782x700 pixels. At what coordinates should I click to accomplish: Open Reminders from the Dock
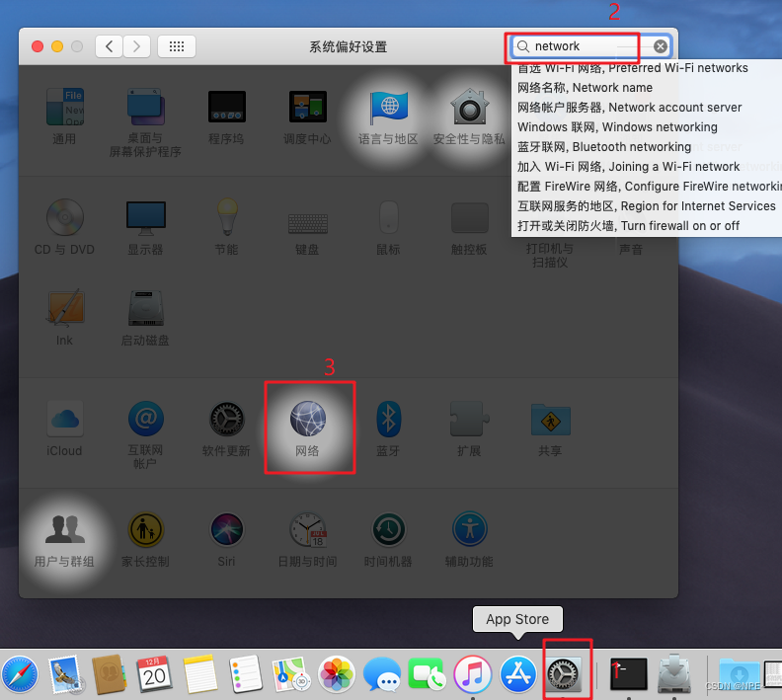coord(246,674)
